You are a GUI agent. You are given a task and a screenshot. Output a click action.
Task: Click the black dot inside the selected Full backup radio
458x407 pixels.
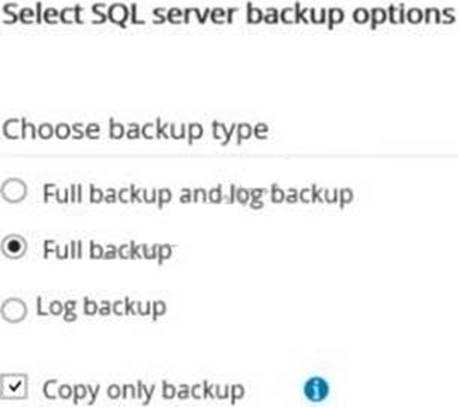pyautogui.click(x=14, y=247)
